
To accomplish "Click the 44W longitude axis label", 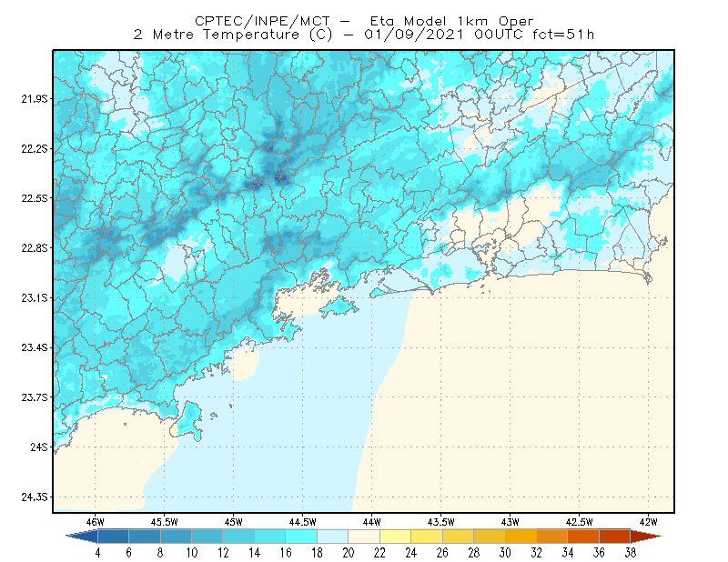I will coord(371,522).
